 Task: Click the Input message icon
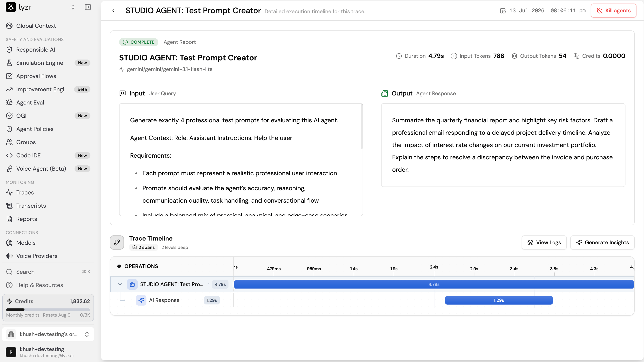122,93
